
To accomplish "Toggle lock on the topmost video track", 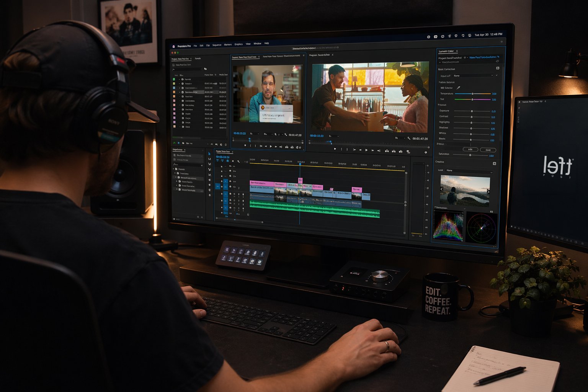I will [222, 167].
